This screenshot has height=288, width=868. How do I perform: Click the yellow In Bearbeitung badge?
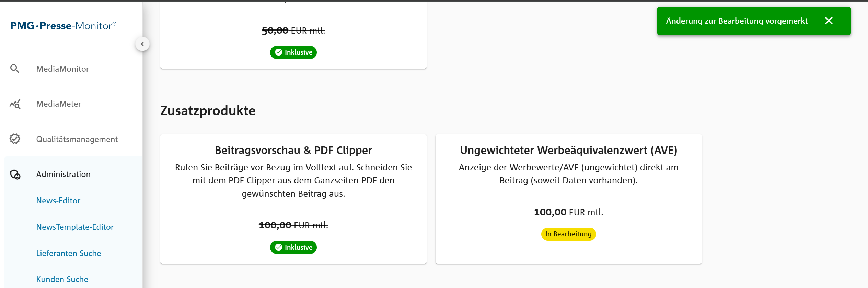click(568, 234)
